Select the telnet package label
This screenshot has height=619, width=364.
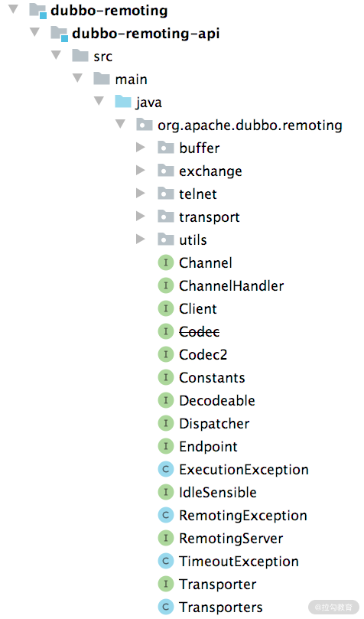click(x=198, y=194)
